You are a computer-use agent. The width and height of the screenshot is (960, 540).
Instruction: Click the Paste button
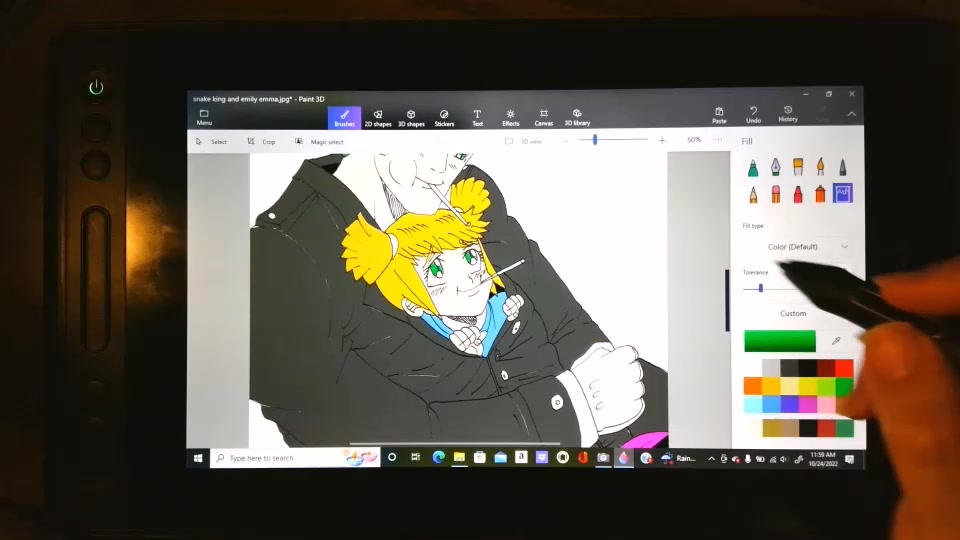pos(719,116)
